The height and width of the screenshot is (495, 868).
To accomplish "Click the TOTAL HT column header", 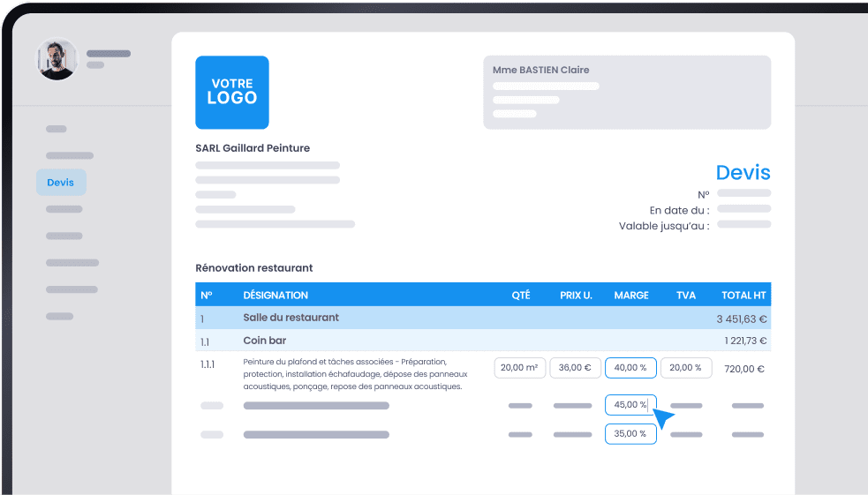I will (x=743, y=296).
